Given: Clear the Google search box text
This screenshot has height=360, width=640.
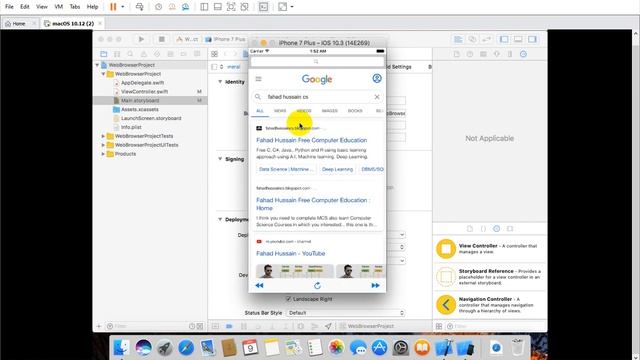Looking at the screenshot, I should pyautogui.click(x=377, y=97).
